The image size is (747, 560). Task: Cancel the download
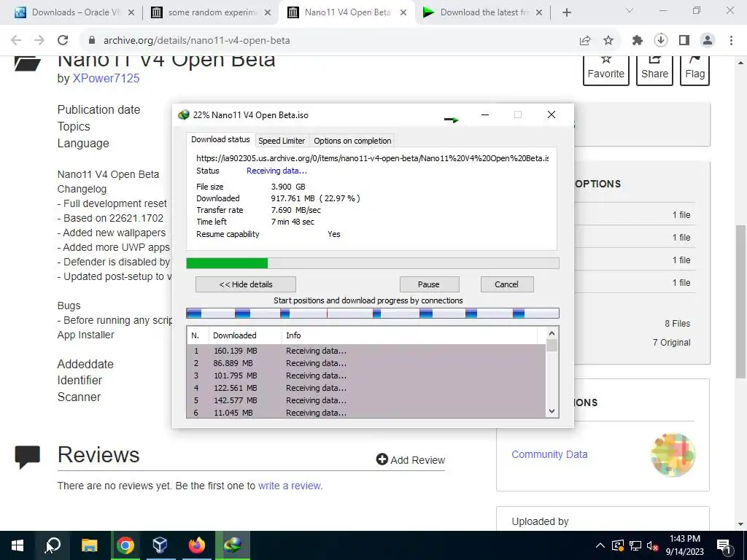click(507, 284)
